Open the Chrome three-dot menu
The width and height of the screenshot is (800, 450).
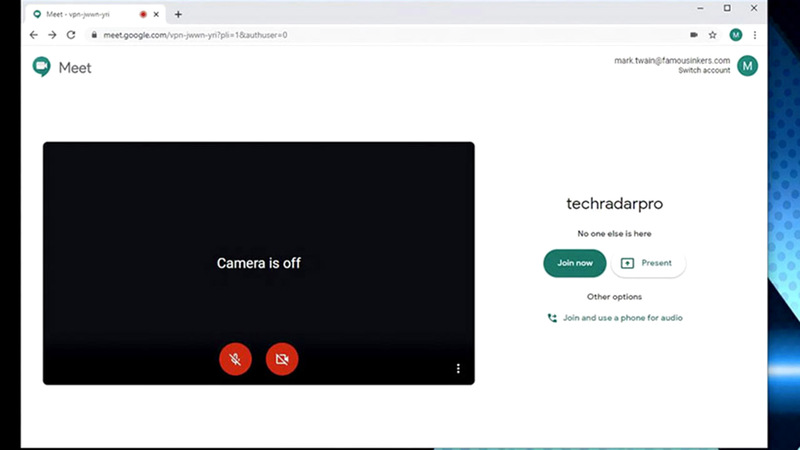(755, 35)
